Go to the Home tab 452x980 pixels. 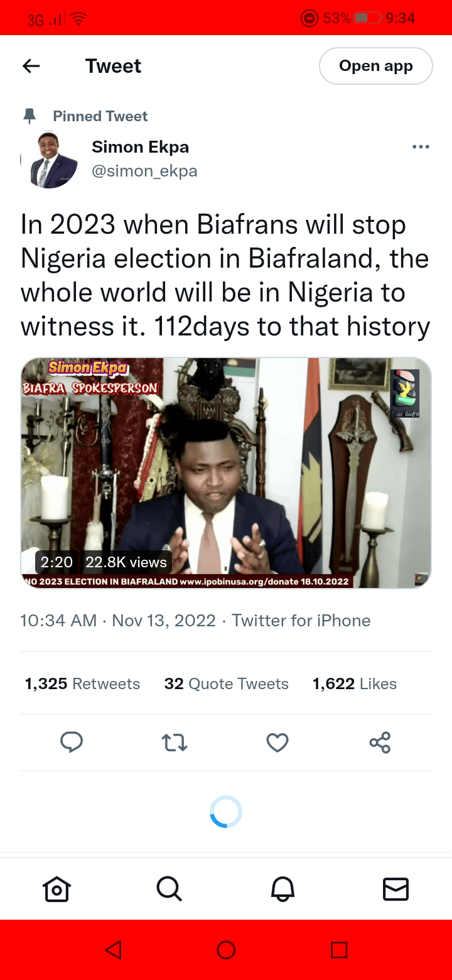click(x=56, y=889)
